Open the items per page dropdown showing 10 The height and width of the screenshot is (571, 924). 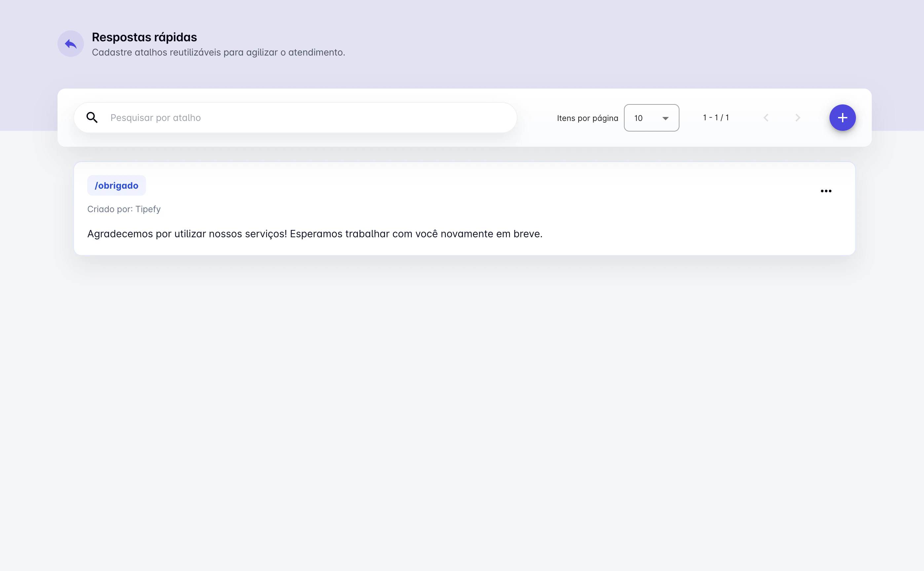click(651, 118)
